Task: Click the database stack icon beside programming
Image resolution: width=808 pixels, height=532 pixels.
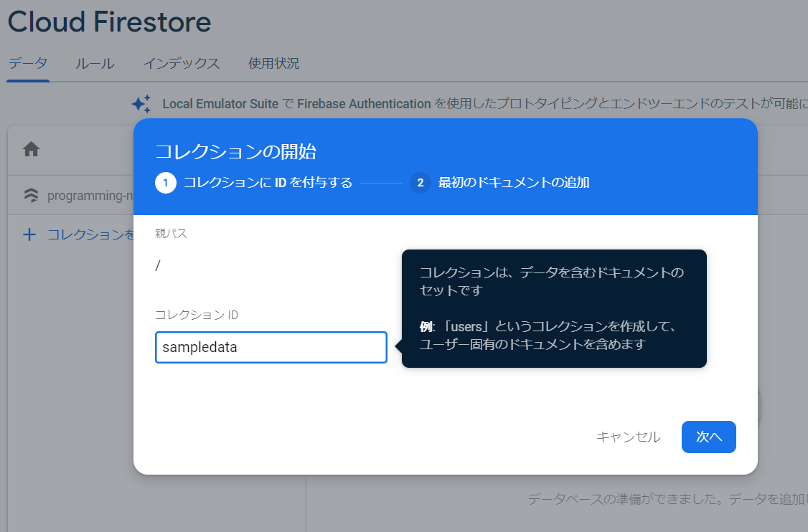Action: [32, 195]
